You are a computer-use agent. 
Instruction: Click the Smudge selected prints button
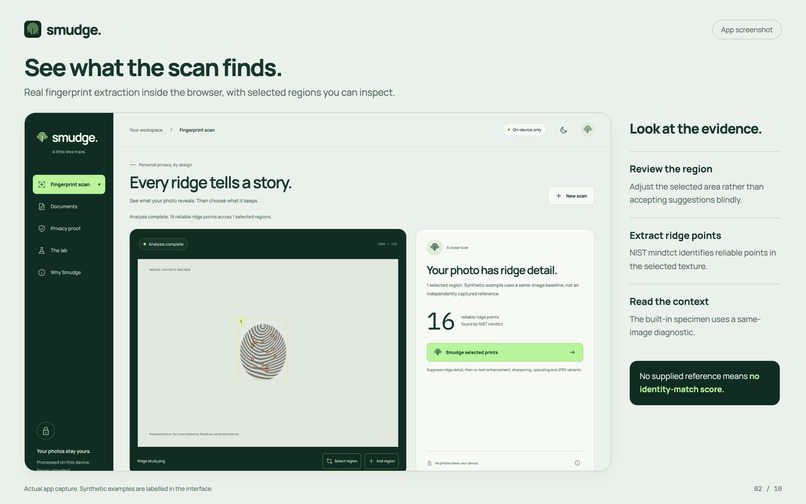(505, 352)
